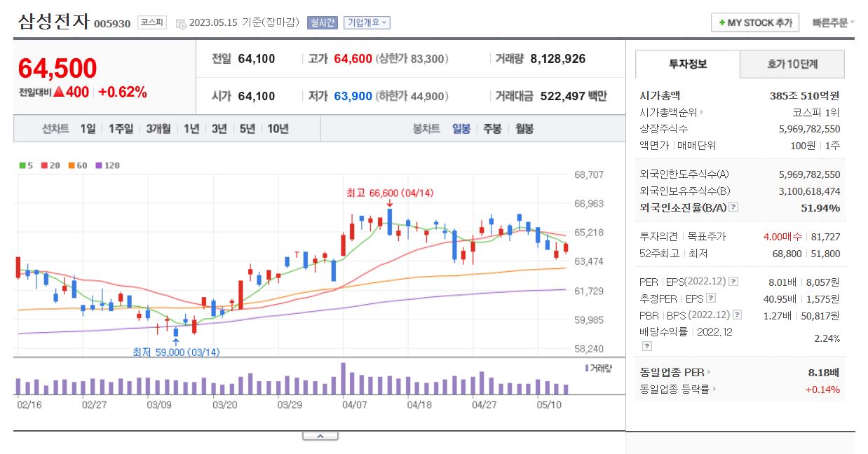868x454 pixels.
Task: Select the 1주일 line chart
Action: tap(121, 129)
